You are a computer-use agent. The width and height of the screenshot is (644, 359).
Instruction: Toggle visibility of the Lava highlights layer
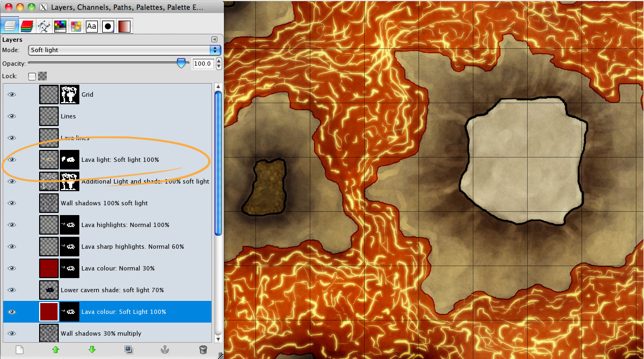click(12, 224)
